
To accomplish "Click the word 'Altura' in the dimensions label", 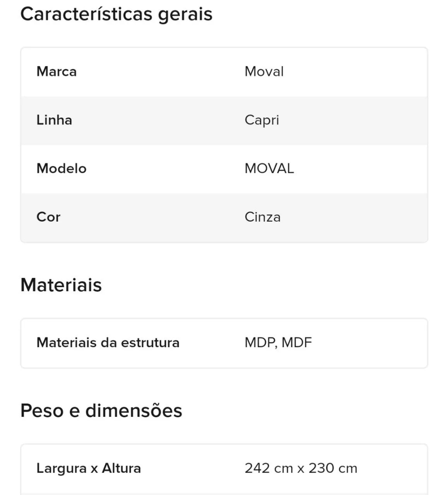I will tap(121, 468).
